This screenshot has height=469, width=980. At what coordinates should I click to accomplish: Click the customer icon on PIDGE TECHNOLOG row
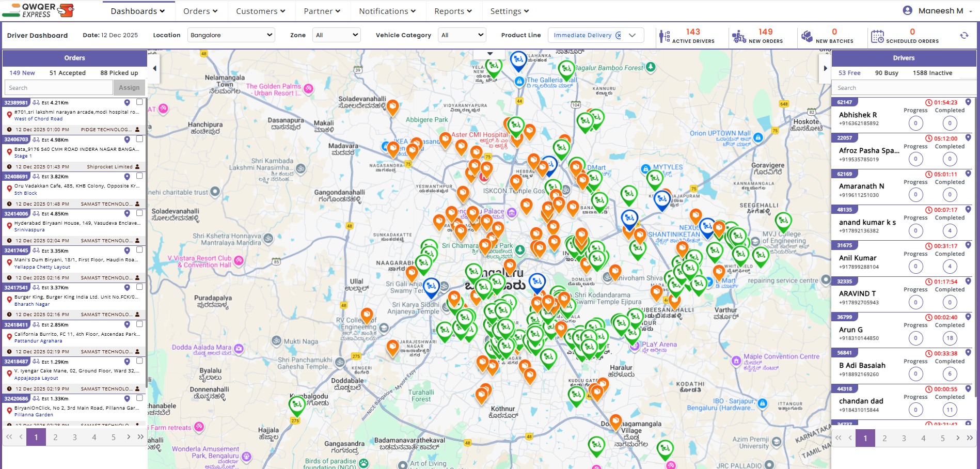[x=137, y=130]
